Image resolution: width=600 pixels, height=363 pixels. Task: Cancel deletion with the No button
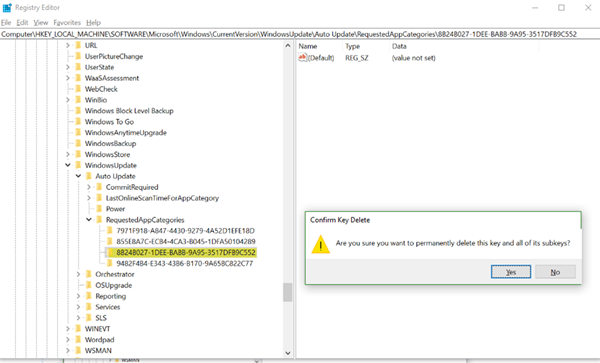coord(555,272)
